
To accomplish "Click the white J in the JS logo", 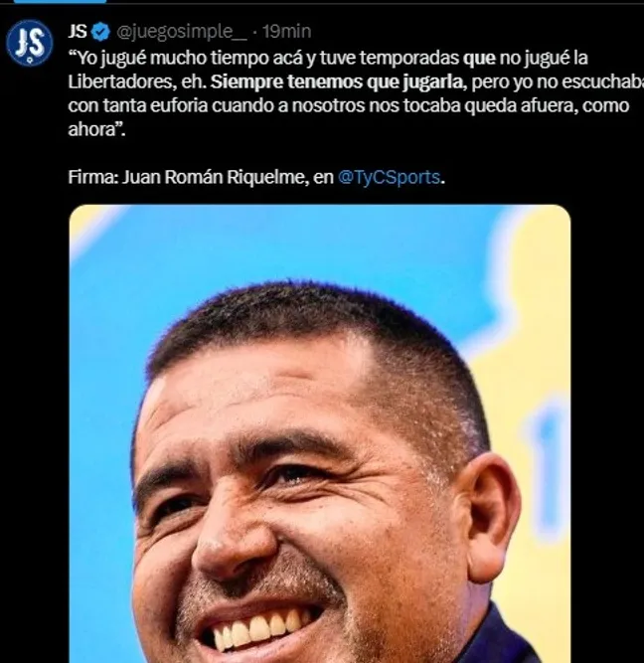I will tap(22, 43).
